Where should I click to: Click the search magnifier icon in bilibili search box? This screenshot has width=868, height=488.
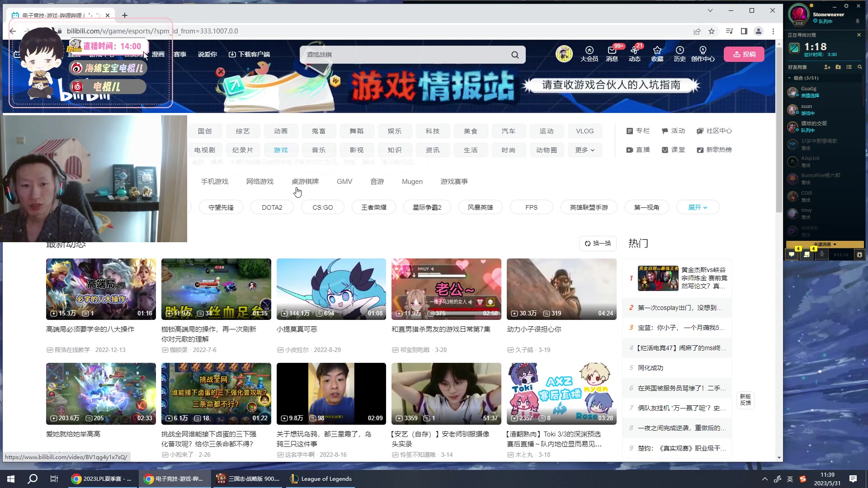point(515,55)
